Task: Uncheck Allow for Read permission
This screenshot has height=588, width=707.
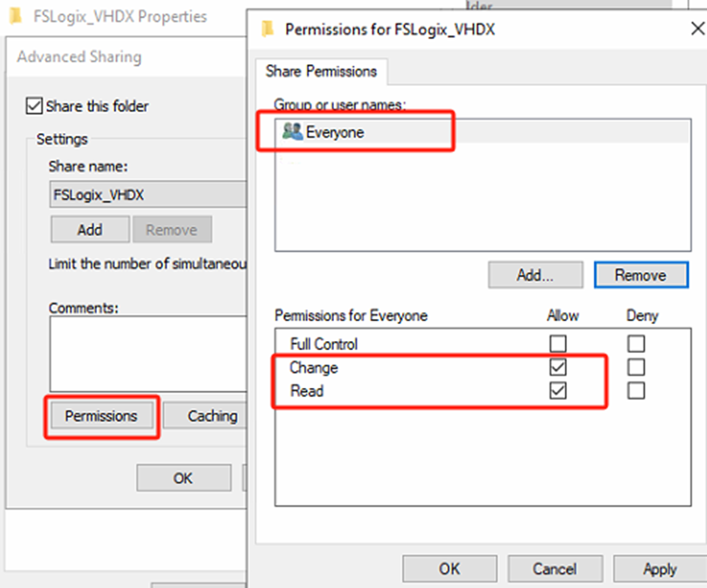Action: tap(558, 391)
